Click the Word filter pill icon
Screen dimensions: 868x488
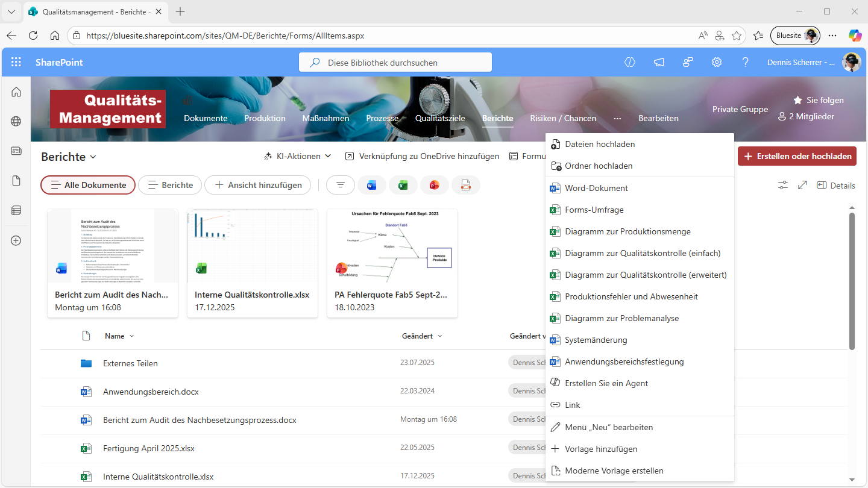(x=371, y=185)
